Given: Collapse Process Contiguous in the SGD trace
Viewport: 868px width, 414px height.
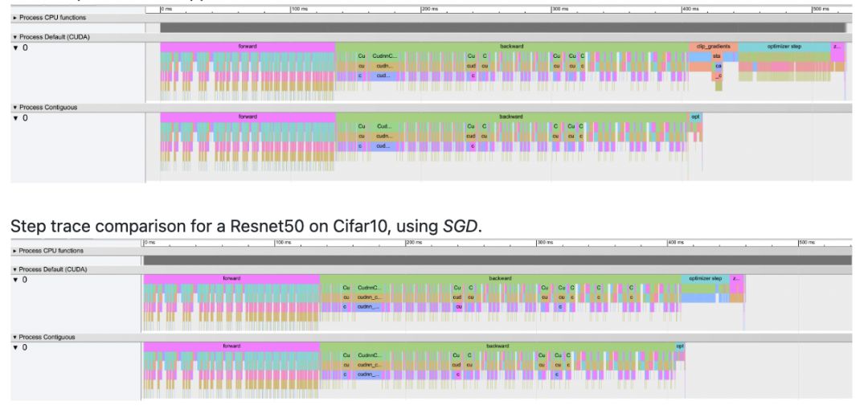Looking at the screenshot, I should tap(15, 337).
